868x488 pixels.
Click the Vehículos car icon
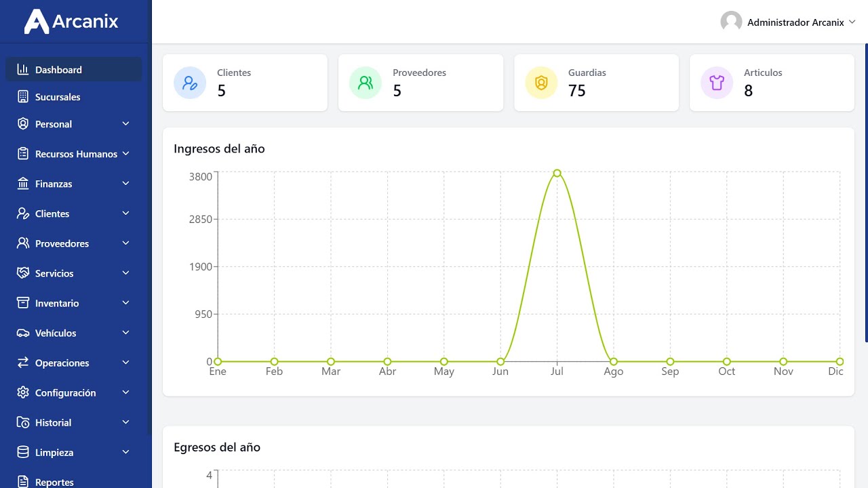(23, 333)
